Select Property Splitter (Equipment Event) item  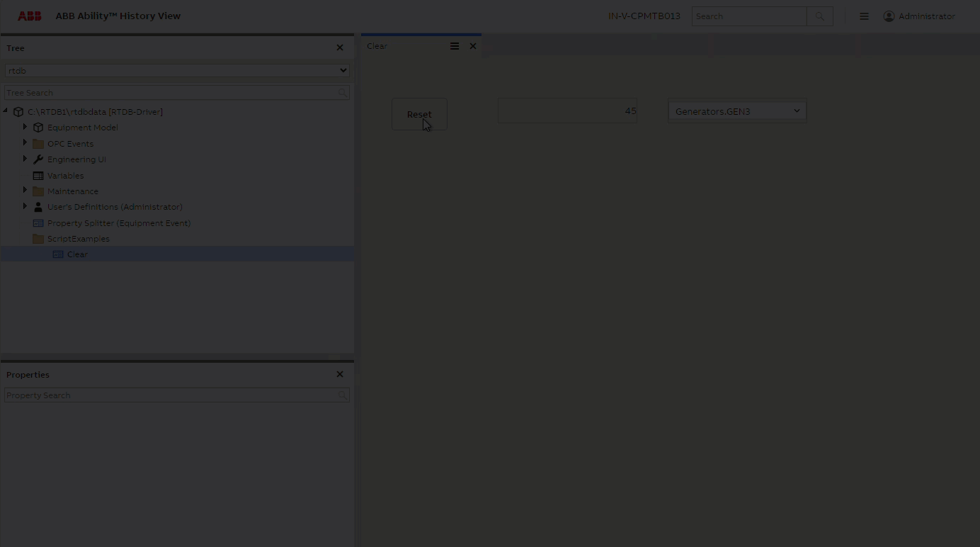tap(119, 223)
